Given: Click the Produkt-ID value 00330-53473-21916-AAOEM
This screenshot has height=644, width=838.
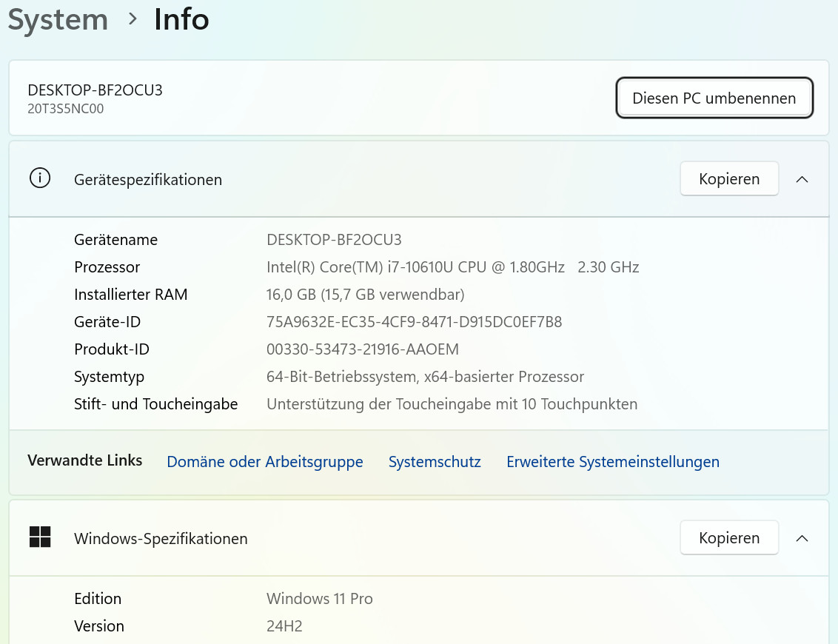Looking at the screenshot, I should pos(363,349).
